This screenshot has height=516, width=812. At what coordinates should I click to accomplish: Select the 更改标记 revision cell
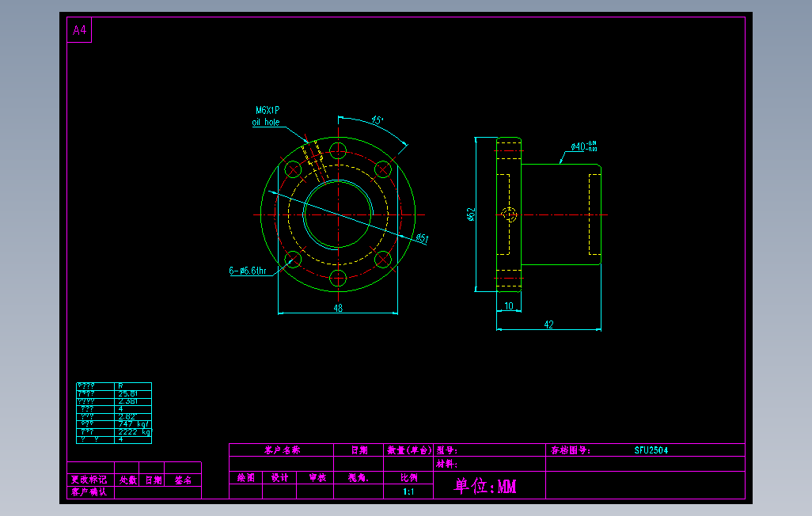point(89,480)
